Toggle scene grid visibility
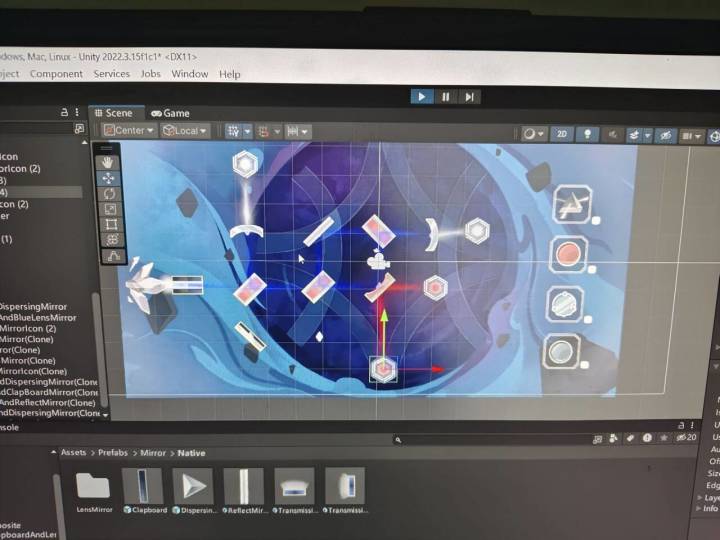This screenshot has height=540, width=720. coord(233,132)
